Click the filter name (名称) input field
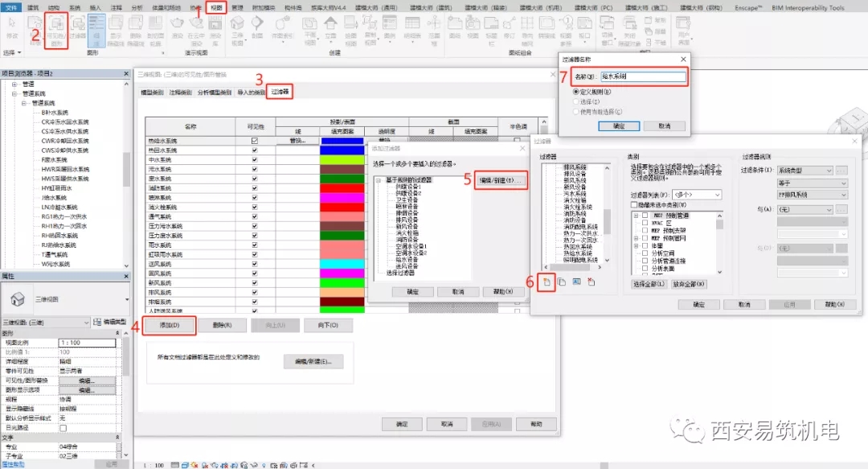 [x=643, y=76]
